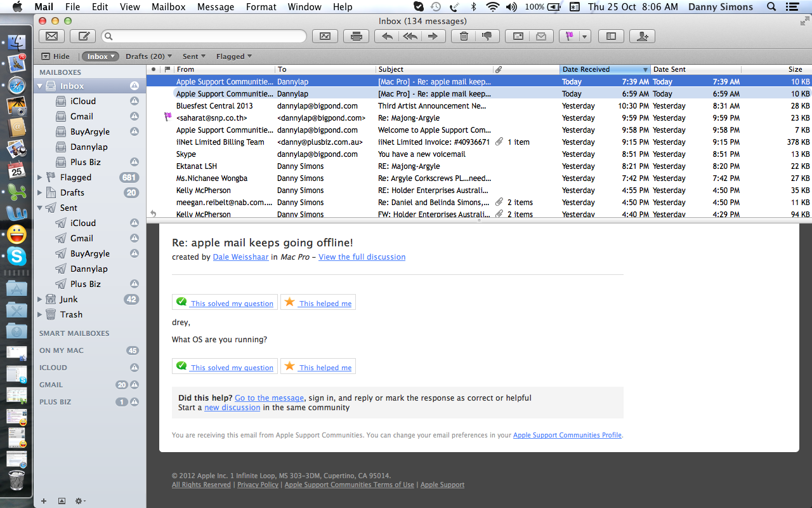Click the related messages icon left of Print
This screenshot has width=812, height=508.
coord(325,36)
